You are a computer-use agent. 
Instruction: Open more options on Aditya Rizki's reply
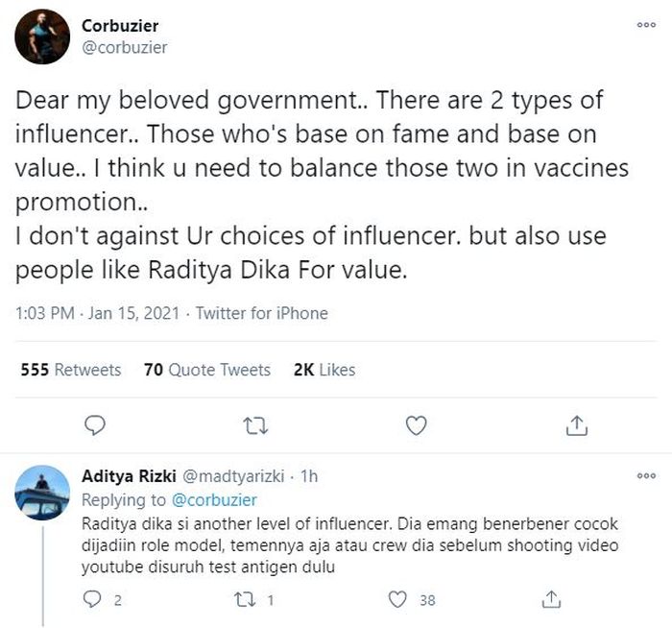646,476
